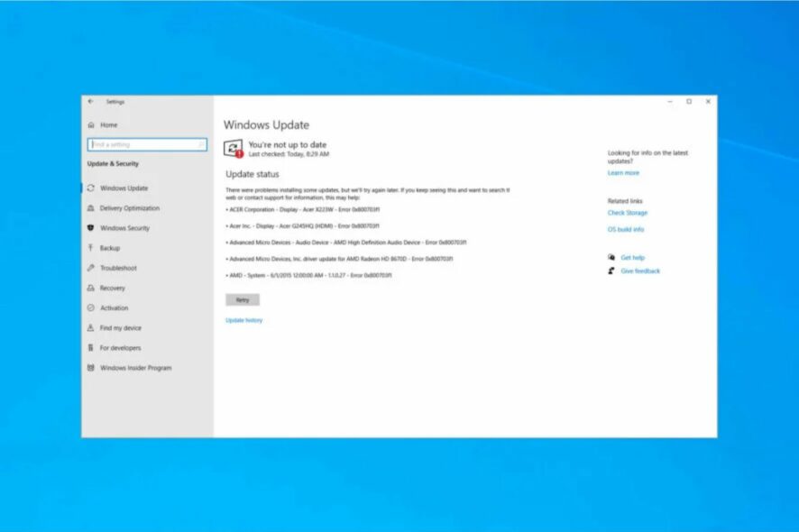
Task: Click the Activation checkmark icon
Action: (91, 307)
